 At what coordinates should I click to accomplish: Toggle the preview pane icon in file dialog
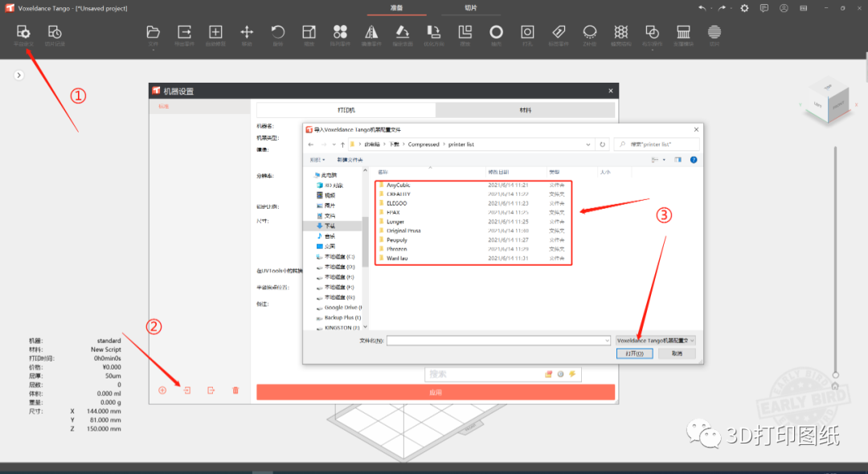[678, 160]
